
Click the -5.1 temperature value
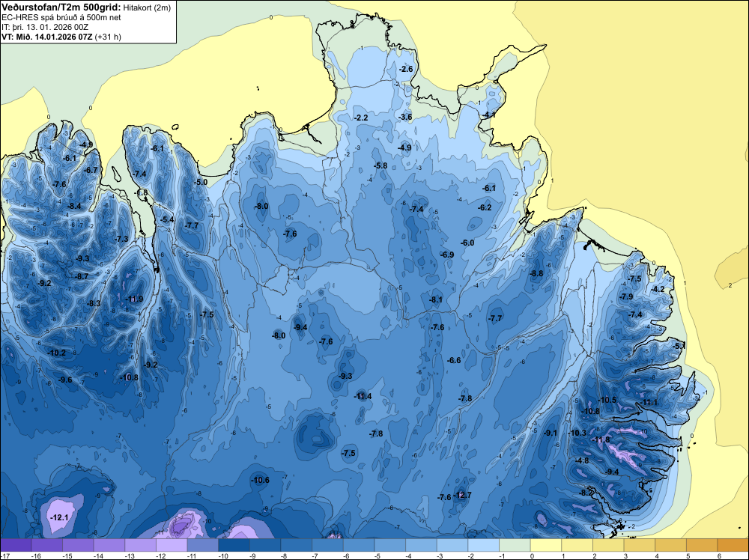[x=679, y=346]
